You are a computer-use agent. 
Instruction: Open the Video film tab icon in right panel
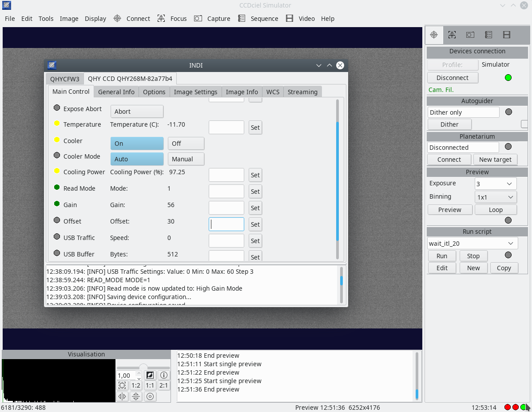(507, 35)
